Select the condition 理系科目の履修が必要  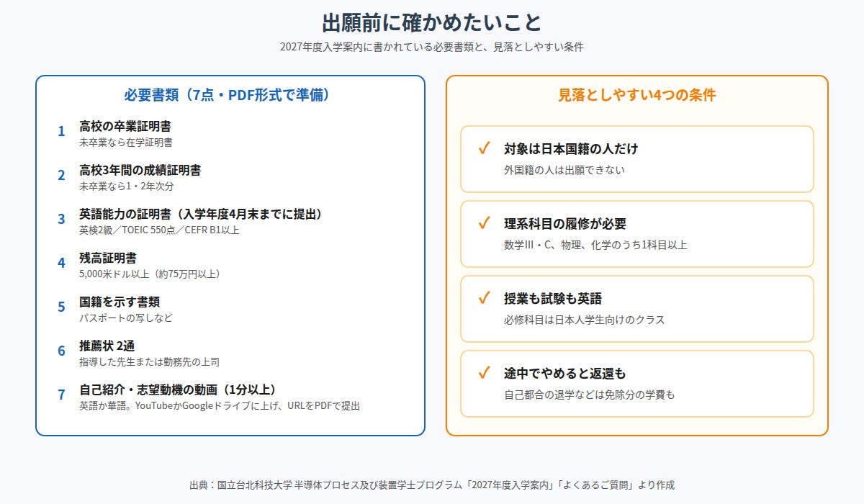tap(565, 224)
